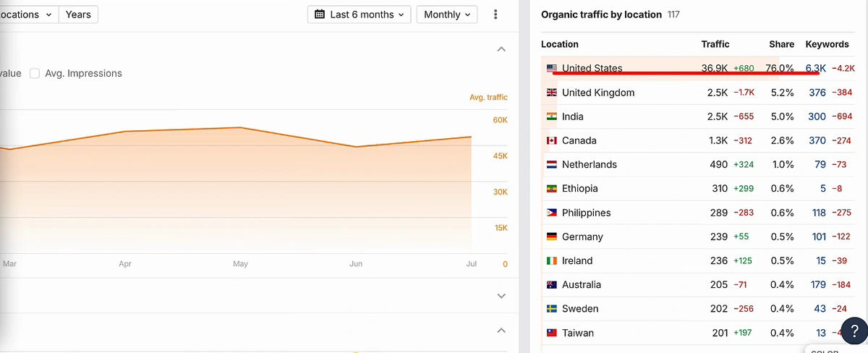Open Canada keywords count 370
This screenshot has height=353, width=868.
click(817, 140)
